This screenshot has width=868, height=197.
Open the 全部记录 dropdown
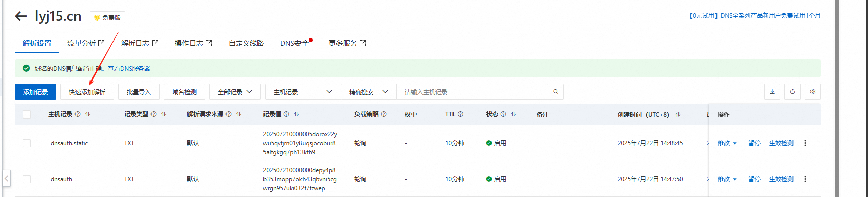235,92
